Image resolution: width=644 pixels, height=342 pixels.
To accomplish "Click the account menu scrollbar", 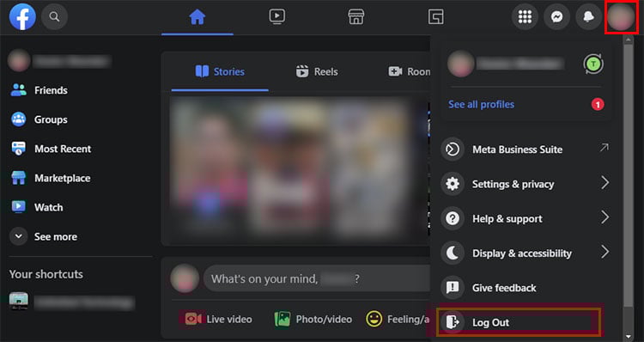I will [x=628, y=175].
